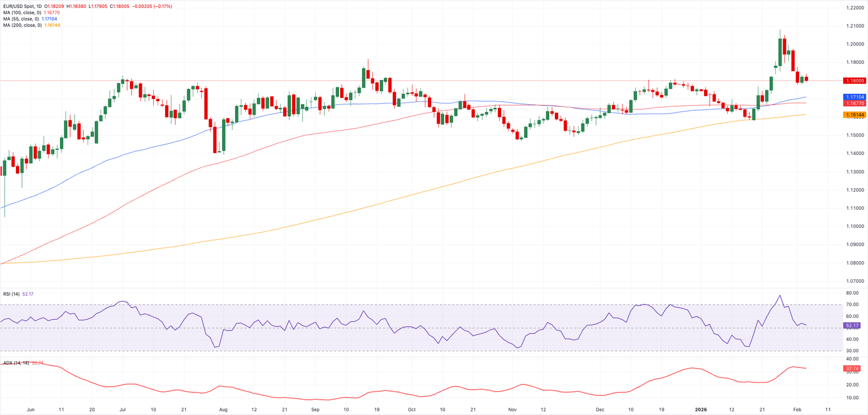Image resolution: width=868 pixels, height=415 pixels.
Task: Click the Nov label on time axis
Action: [512, 409]
